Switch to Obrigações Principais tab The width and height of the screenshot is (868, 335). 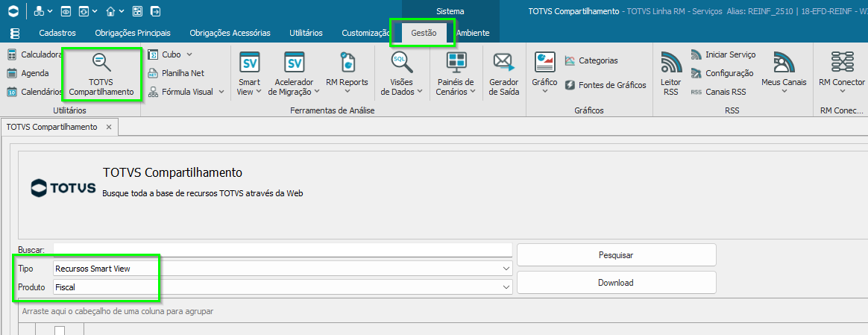[x=133, y=34]
